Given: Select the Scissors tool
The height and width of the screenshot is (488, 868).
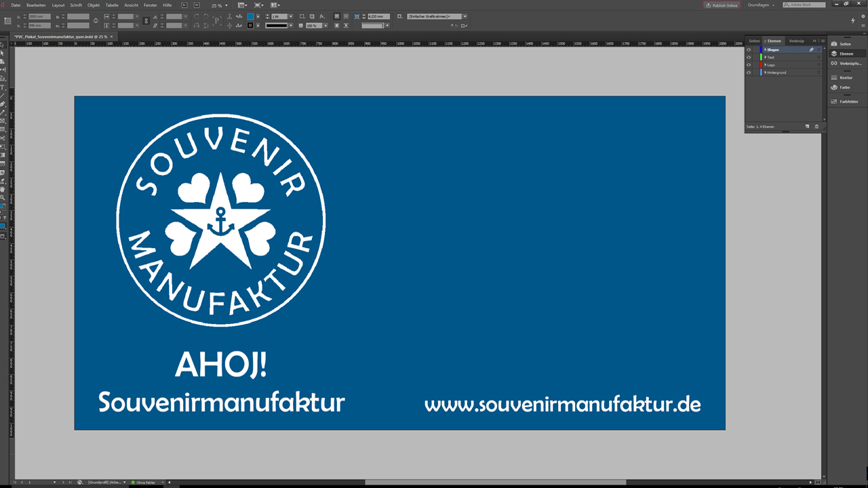Looking at the screenshot, I should pos(3,138).
